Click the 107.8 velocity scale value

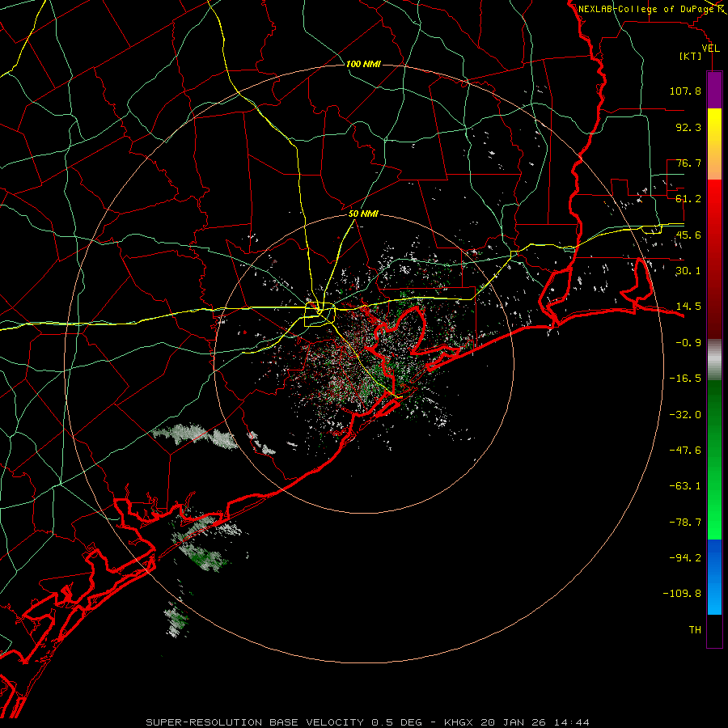(685, 91)
